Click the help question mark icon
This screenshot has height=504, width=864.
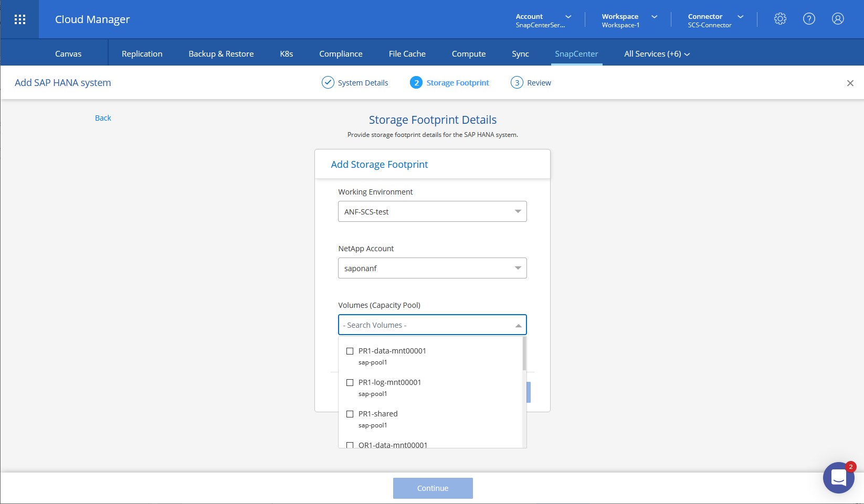[809, 19]
